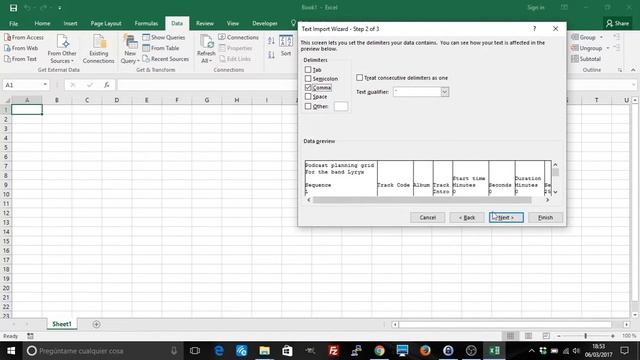Switch to the View tab

tap(233, 23)
